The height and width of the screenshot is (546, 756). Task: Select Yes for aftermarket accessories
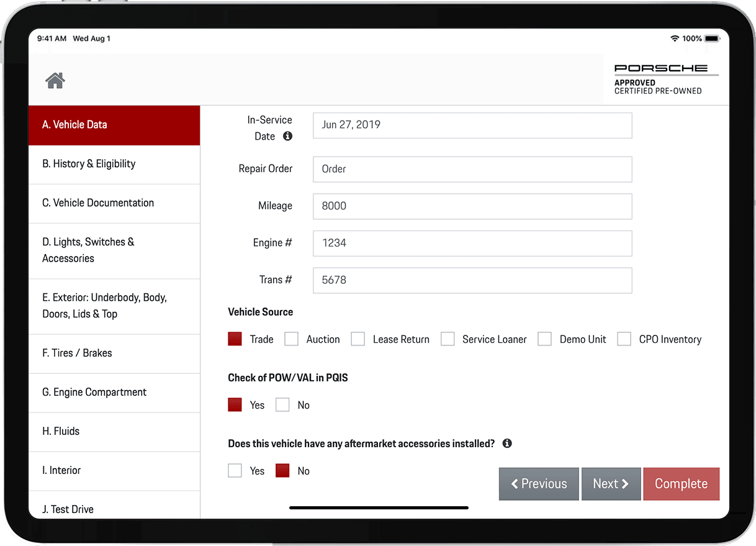(x=235, y=471)
